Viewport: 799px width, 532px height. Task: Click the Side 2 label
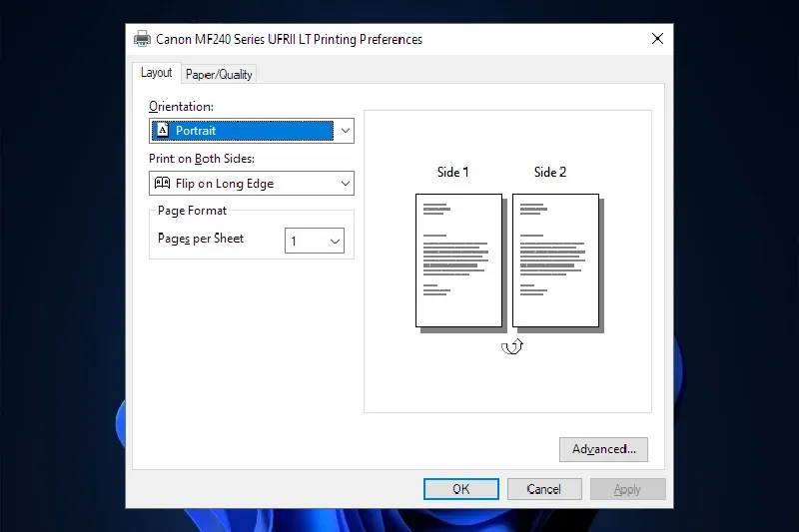click(x=550, y=172)
